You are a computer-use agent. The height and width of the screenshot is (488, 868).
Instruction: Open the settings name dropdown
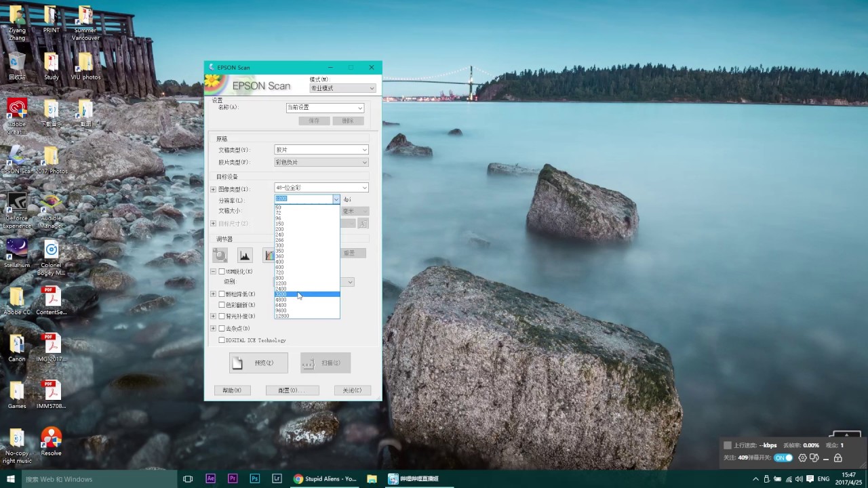pyautogui.click(x=325, y=108)
